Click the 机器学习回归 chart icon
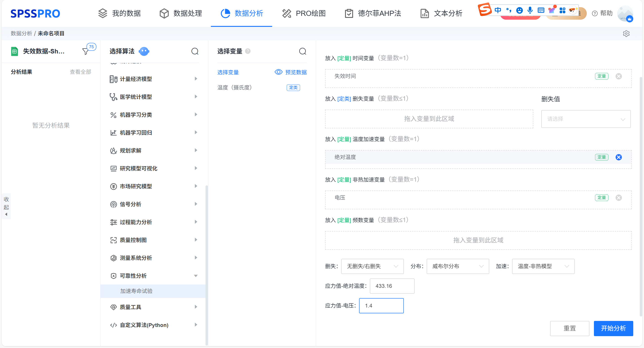 tap(113, 132)
